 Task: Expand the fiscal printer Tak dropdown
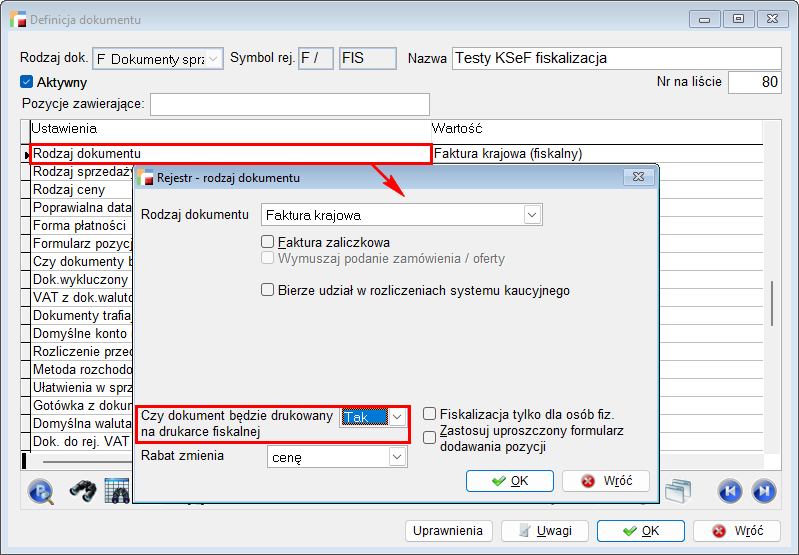pyautogui.click(x=397, y=416)
